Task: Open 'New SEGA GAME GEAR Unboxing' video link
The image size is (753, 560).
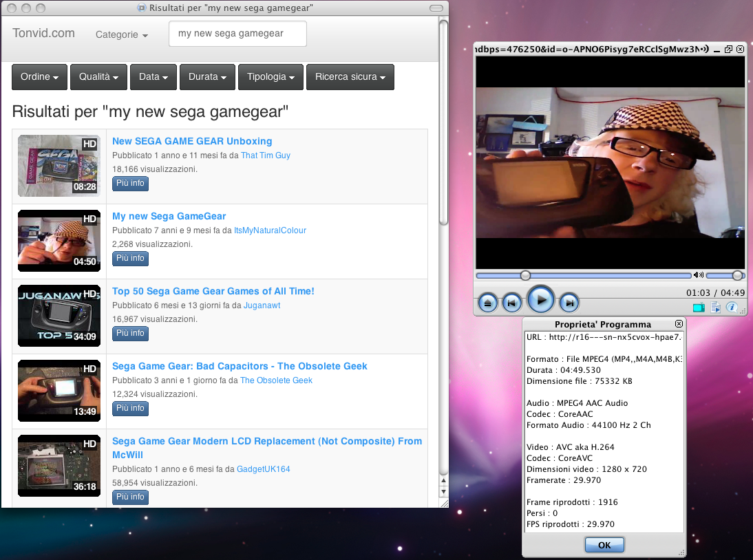Action: click(x=192, y=141)
